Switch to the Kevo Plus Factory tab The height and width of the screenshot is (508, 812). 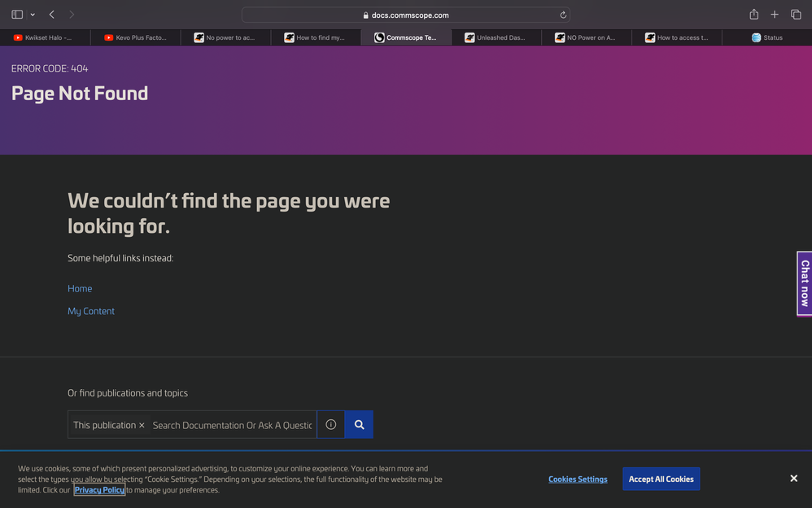point(135,37)
